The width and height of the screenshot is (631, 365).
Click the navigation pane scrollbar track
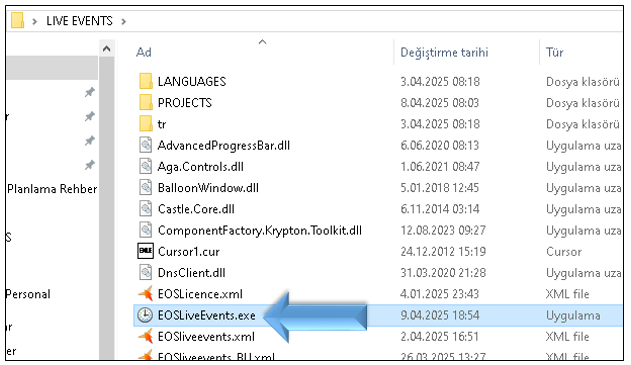pyautogui.click(x=107, y=208)
